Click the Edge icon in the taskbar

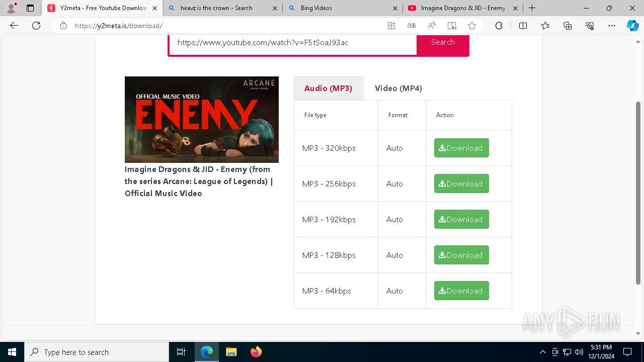[x=207, y=352]
